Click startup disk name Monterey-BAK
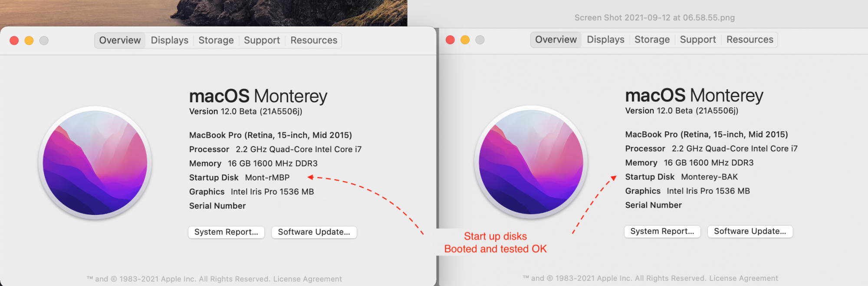 (710, 177)
